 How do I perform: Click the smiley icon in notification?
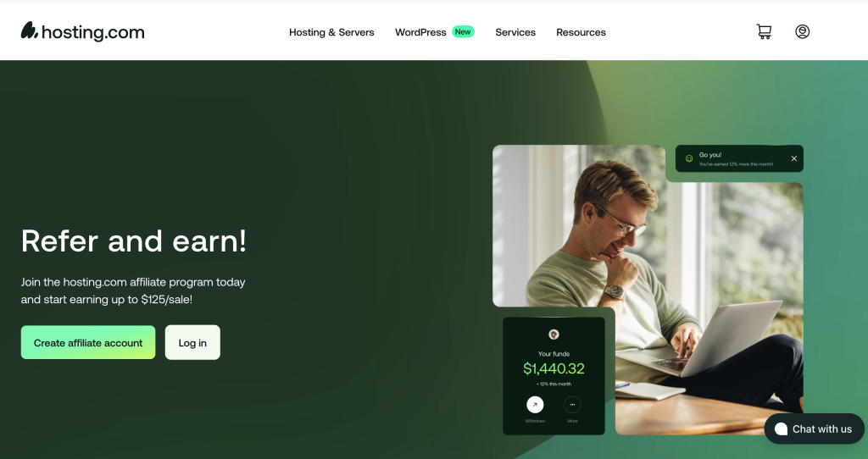point(689,158)
